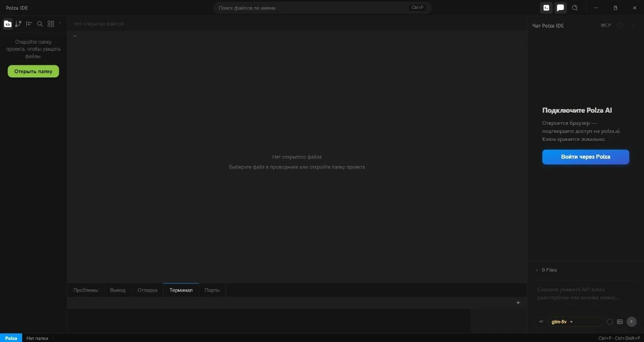644x342 pixels.
Task: Click the title bar search magnifier icon
Action: (575, 8)
